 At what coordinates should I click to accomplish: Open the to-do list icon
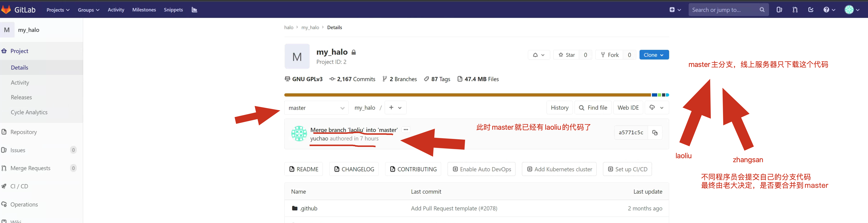pyautogui.click(x=811, y=10)
